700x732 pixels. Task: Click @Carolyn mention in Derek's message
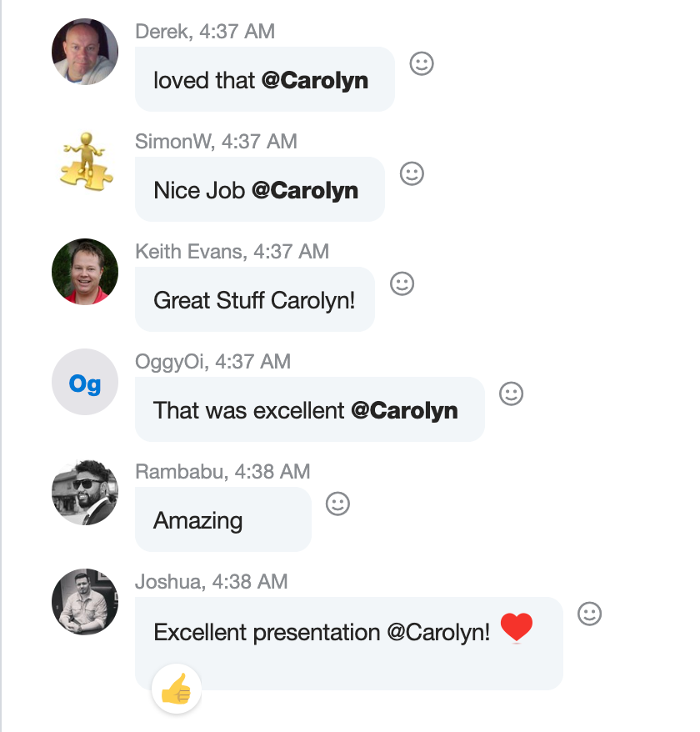pyautogui.click(x=314, y=81)
